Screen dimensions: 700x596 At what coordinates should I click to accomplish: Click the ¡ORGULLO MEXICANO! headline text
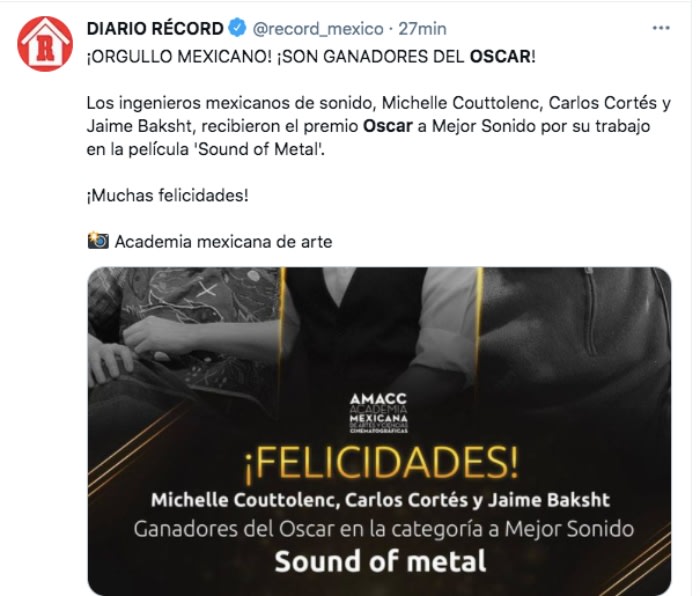179,57
